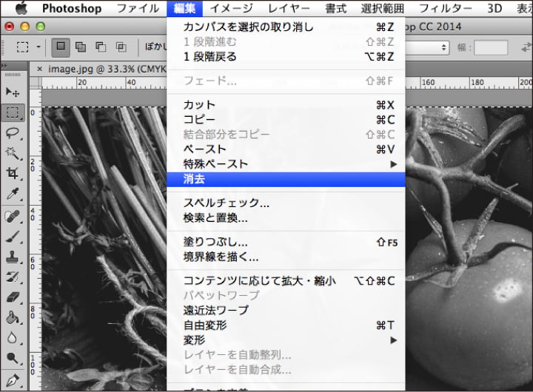Choose コンテンツに応じて拡大・縮小 menu item
The width and height of the screenshot is (533, 392).
(286, 280)
